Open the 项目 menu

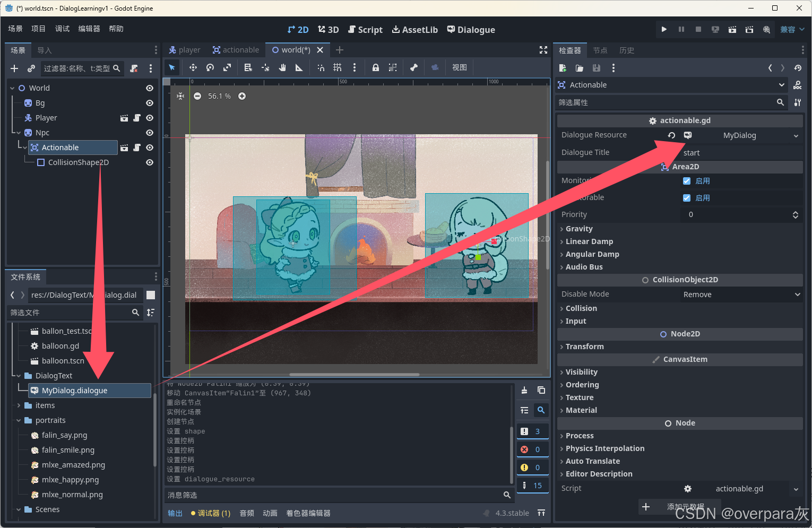click(x=38, y=29)
